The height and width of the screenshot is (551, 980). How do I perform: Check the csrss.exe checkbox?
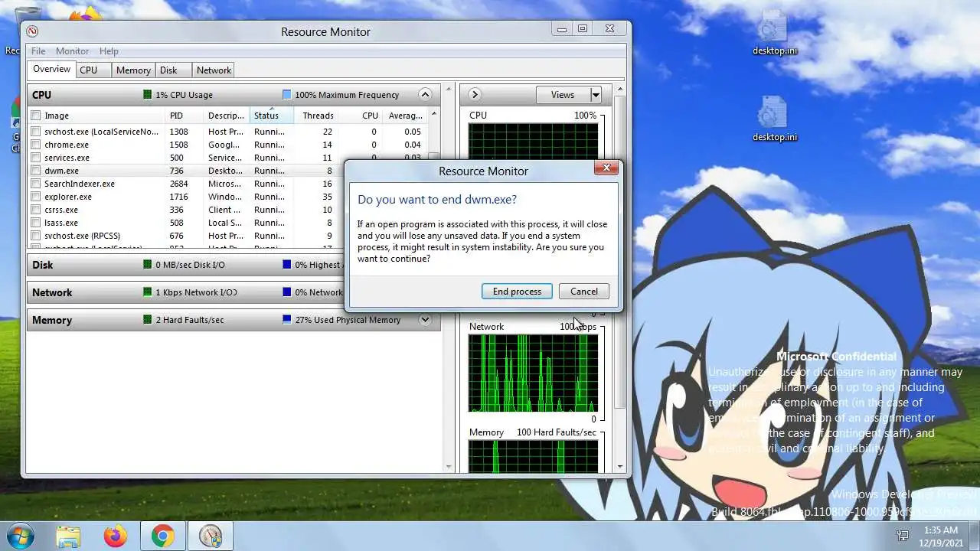coord(36,210)
